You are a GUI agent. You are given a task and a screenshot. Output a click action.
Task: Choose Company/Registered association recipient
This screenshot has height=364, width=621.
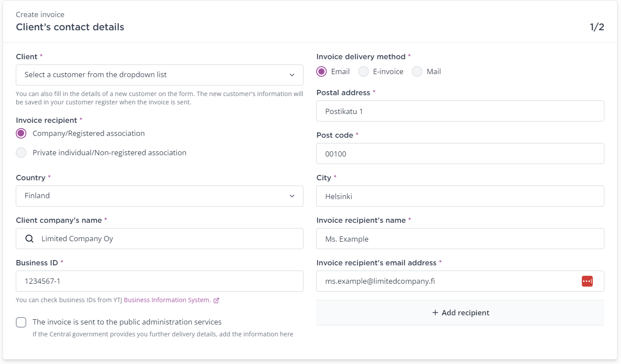(x=21, y=133)
